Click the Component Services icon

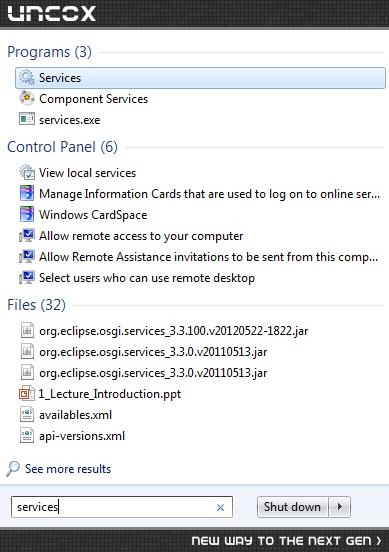(x=27, y=99)
